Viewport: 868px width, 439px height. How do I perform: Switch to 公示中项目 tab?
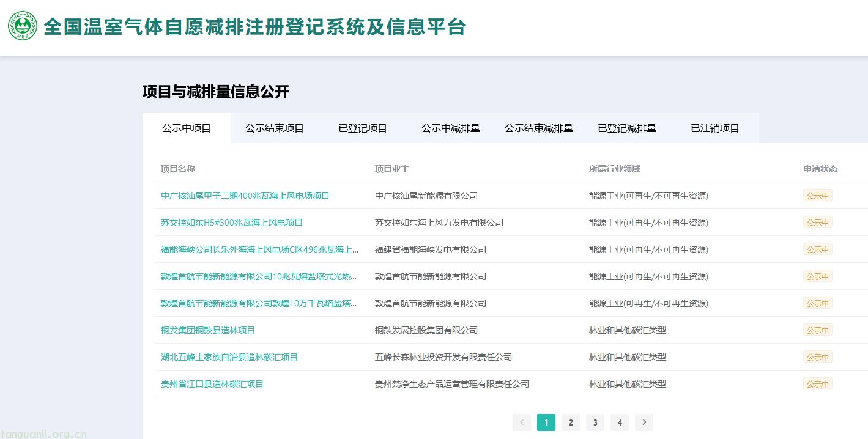187,128
